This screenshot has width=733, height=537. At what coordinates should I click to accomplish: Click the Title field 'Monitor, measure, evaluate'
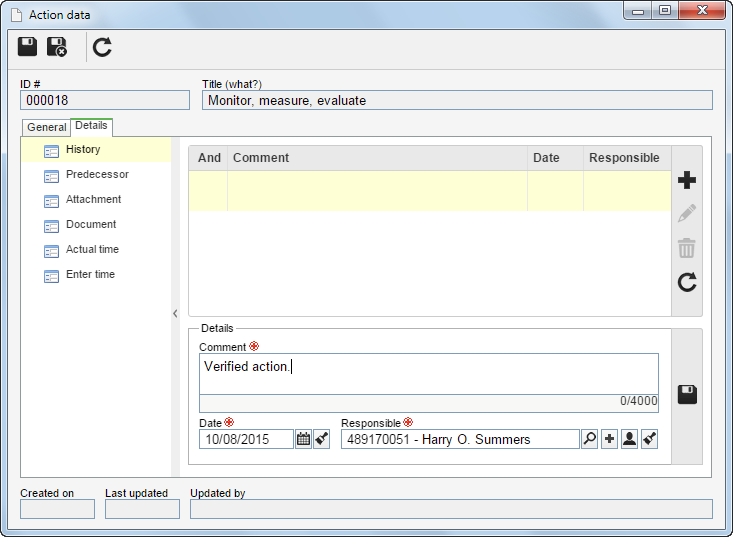(x=457, y=100)
